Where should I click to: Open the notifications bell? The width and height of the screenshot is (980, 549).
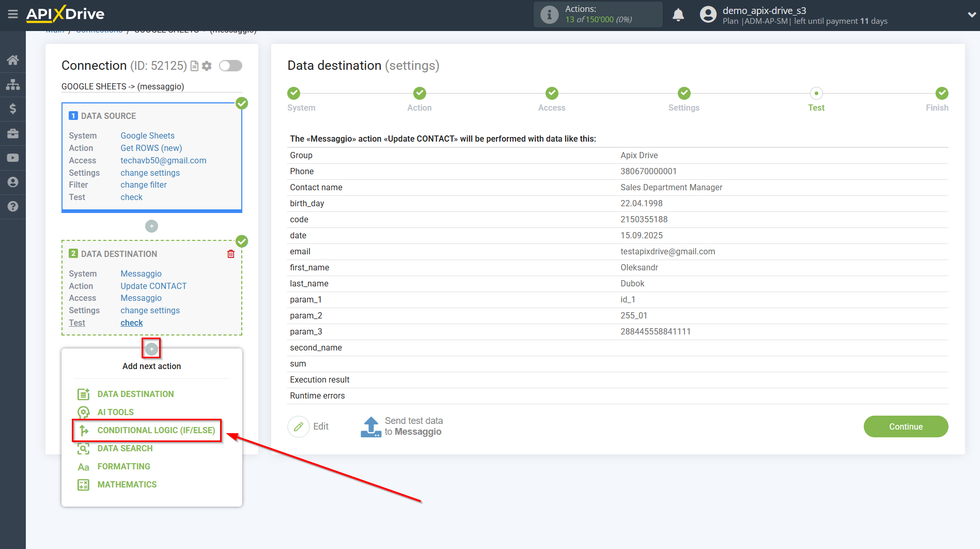678,15
